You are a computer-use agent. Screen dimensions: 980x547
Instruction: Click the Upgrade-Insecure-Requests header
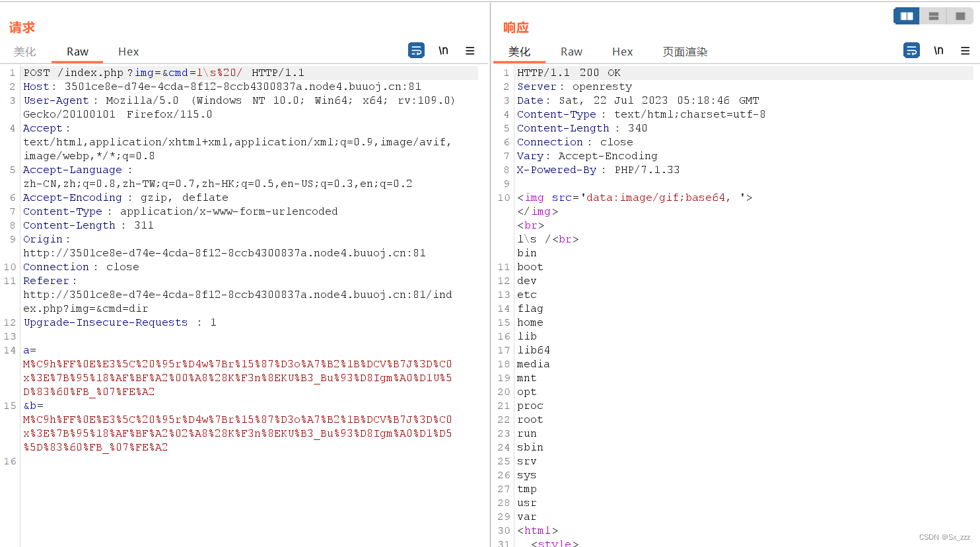[x=120, y=322]
